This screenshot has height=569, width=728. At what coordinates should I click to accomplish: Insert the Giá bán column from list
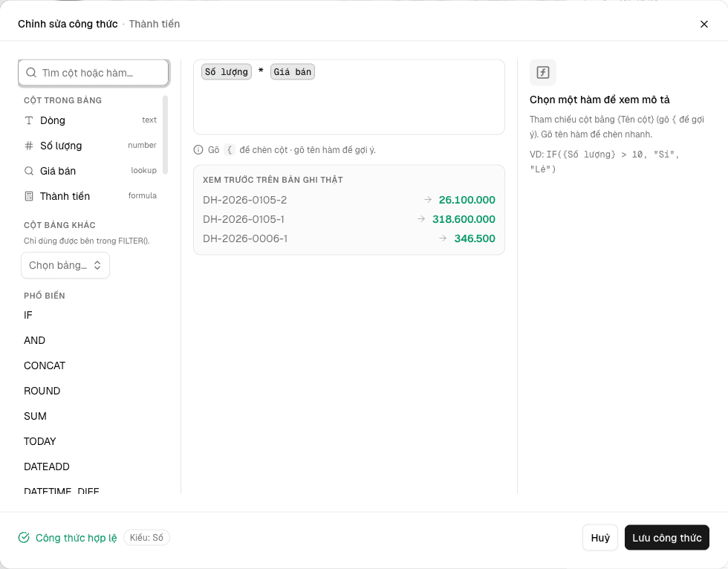coord(91,171)
